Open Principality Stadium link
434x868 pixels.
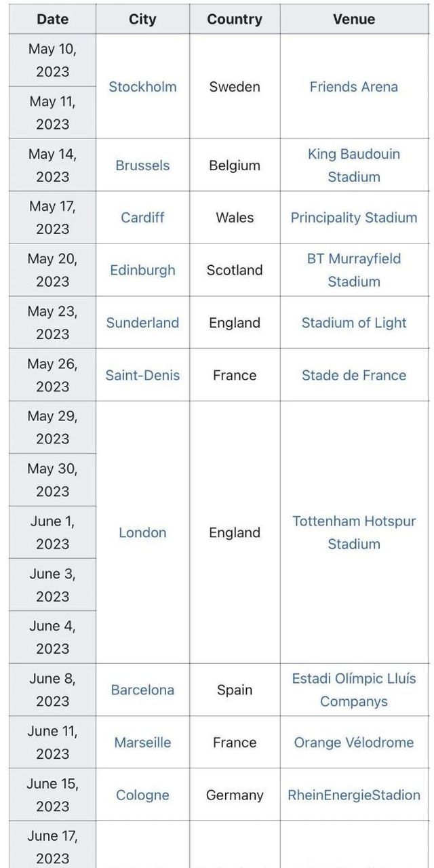pyautogui.click(x=353, y=218)
